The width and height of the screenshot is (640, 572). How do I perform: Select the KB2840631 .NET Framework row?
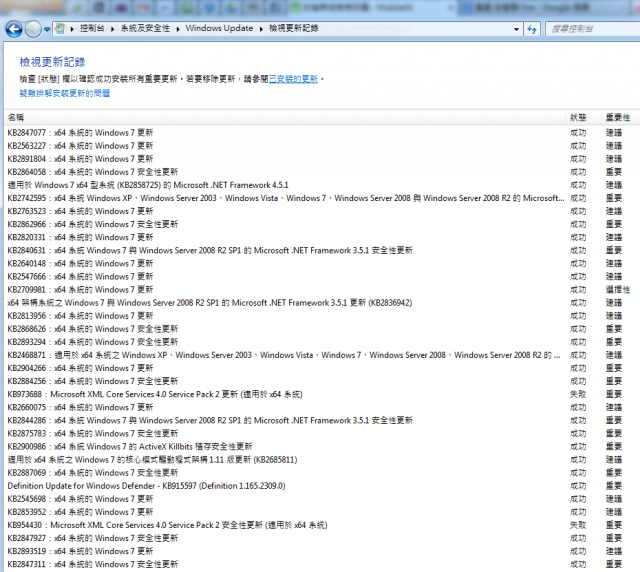[x=320, y=250]
